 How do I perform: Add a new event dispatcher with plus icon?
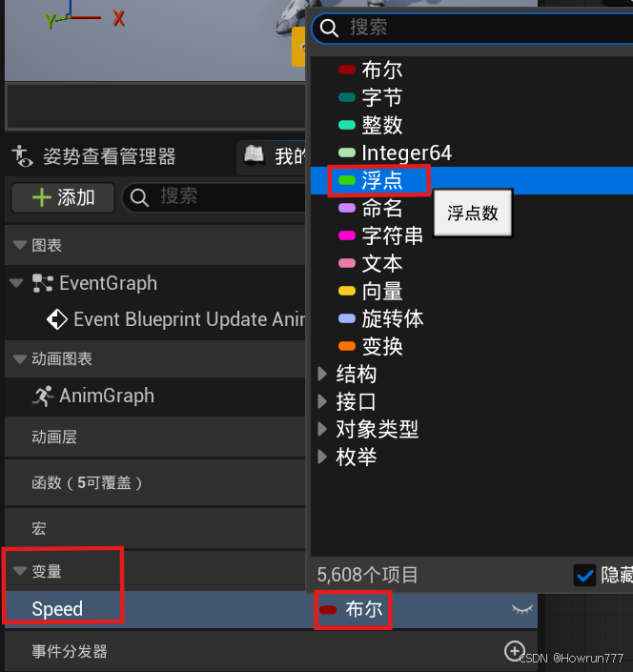514,651
